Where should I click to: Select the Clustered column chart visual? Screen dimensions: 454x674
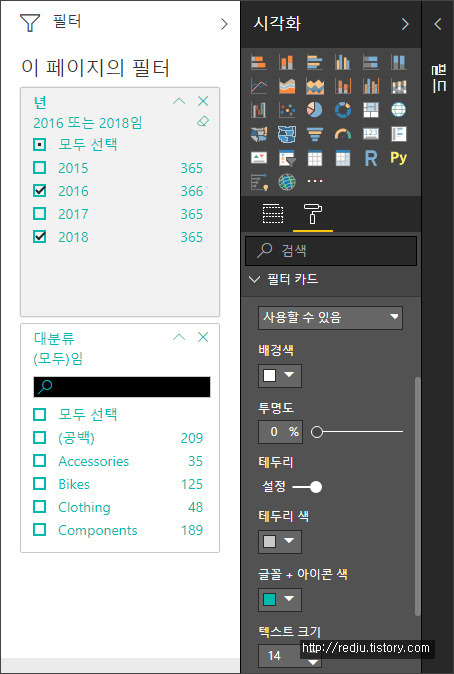point(343,62)
